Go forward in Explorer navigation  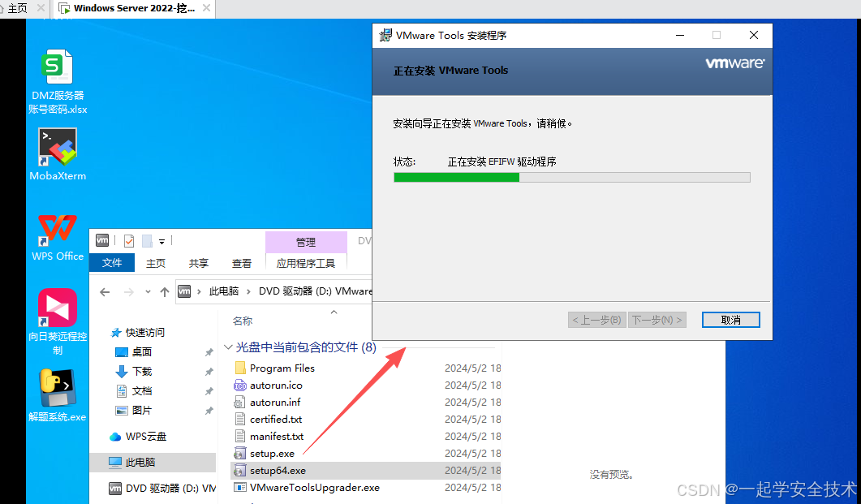point(128,291)
